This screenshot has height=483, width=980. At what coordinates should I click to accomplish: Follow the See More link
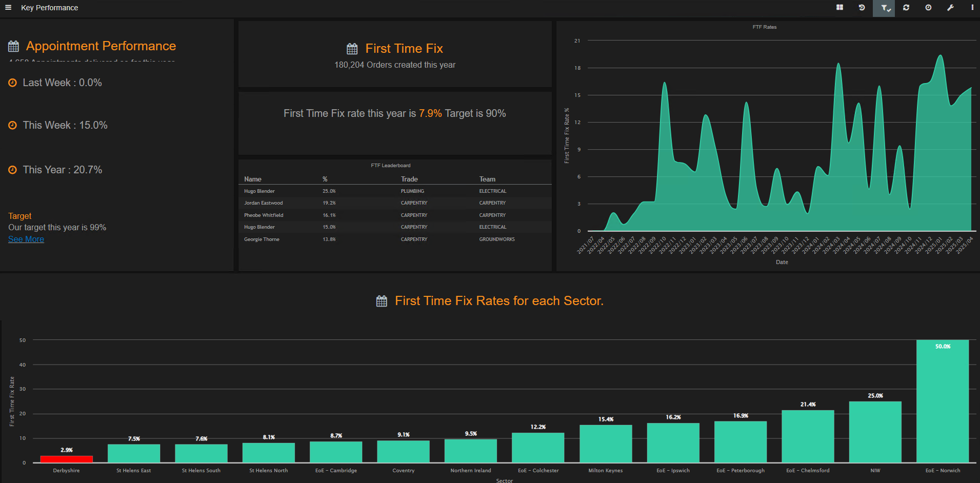click(x=26, y=239)
